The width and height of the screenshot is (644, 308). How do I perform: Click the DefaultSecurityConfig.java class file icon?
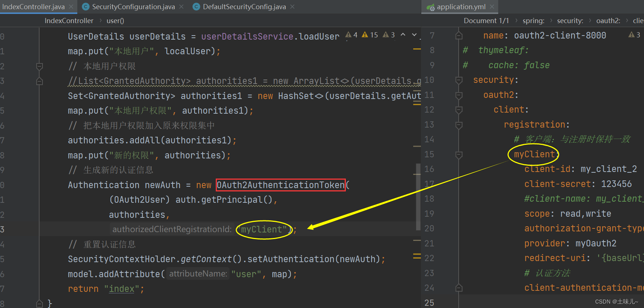click(x=196, y=7)
